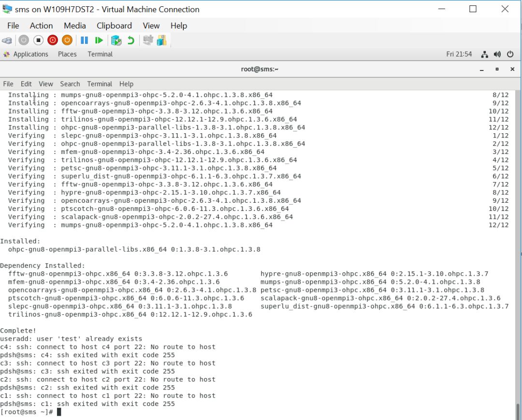Click the Enhanced Session icon
The image size is (522, 420).
(x=148, y=40)
